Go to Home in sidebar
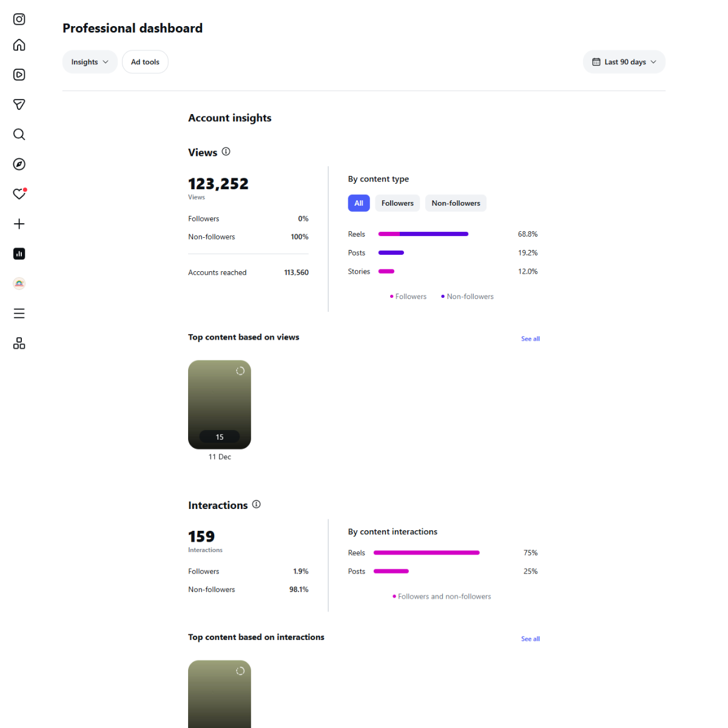This screenshot has height=728, width=728. [x=19, y=45]
